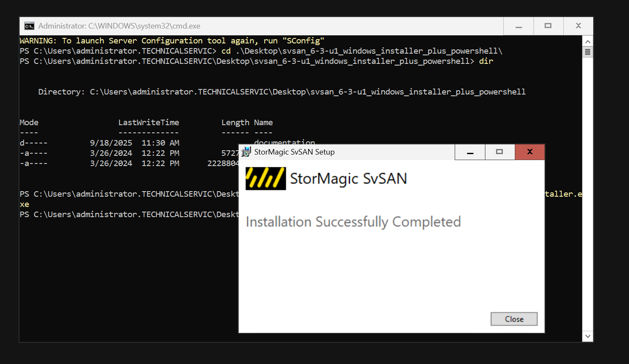The width and height of the screenshot is (629, 364).
Task: Click the "9/18/2025 11:30 AM" entry
Action: coord(135,143)
